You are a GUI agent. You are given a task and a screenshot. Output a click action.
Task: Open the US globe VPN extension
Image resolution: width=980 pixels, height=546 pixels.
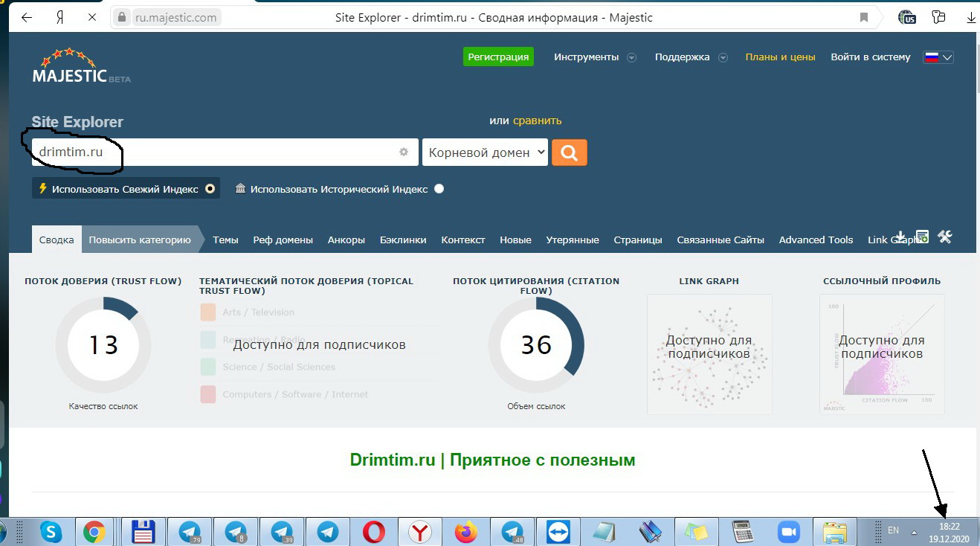pyautogui.click(x=907, y=18)
